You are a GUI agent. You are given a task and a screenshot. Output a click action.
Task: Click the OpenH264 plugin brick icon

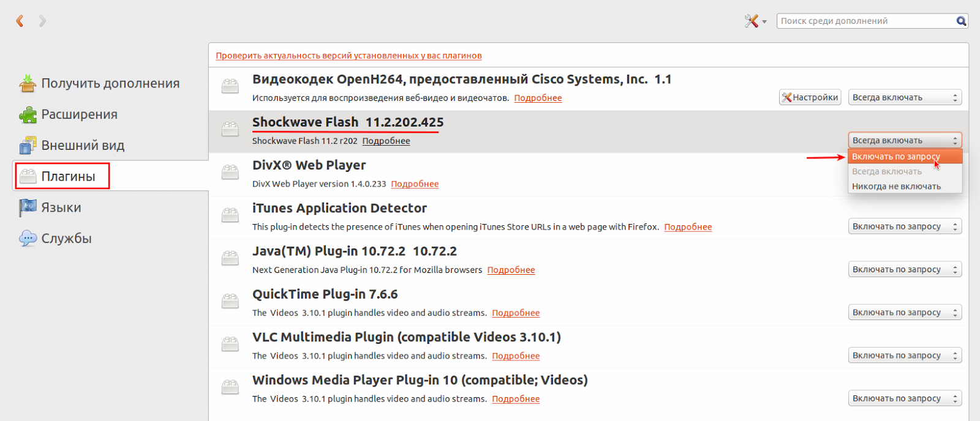pyautogui.click(x=230, y=86)
